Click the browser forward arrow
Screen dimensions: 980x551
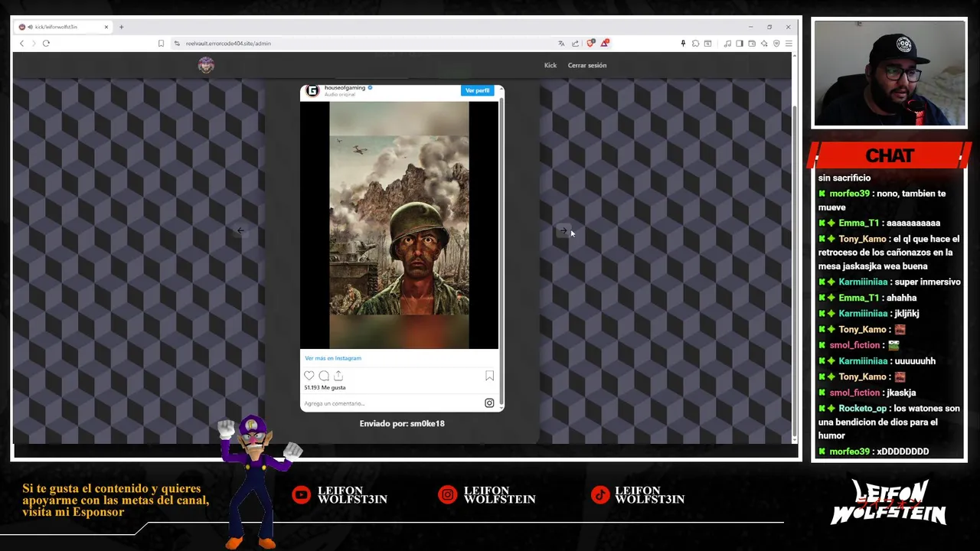click(32, 43)
